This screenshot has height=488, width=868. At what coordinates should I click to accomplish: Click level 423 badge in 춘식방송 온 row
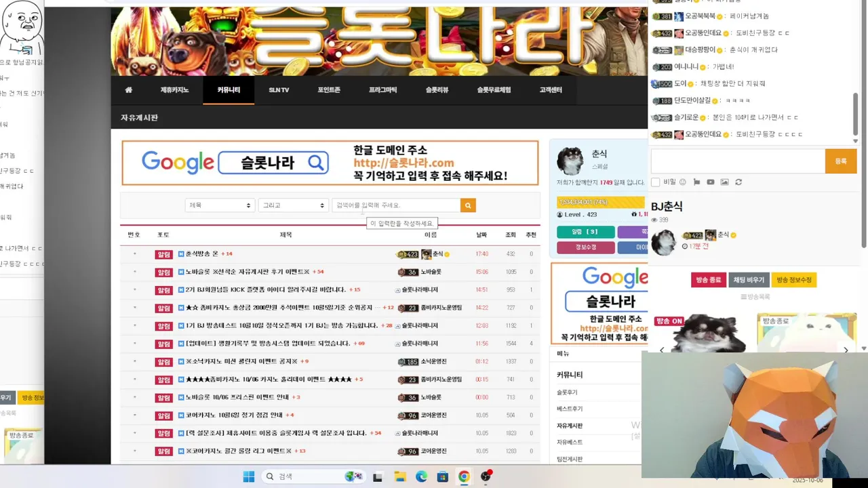pyautogui.click(x=408, y=254)
